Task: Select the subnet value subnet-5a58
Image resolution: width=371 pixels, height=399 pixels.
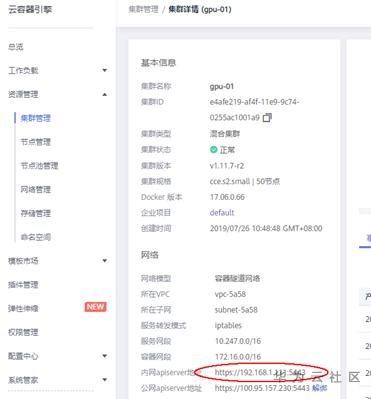Action: 236,310
